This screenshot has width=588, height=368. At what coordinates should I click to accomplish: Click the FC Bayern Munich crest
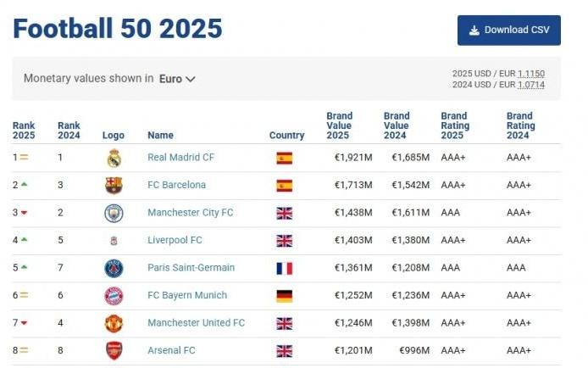pos(114,296)
